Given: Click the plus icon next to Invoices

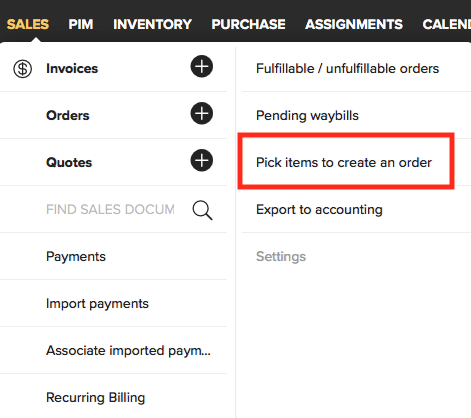Looking at the screenshot, I should (x=202, y=66).
